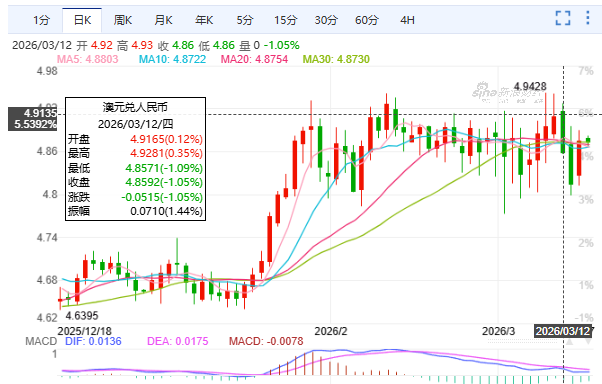Viewport: 602px width, 384px height.
Task: Click the 2025/12/18 start date label
Action: (84, 331)
